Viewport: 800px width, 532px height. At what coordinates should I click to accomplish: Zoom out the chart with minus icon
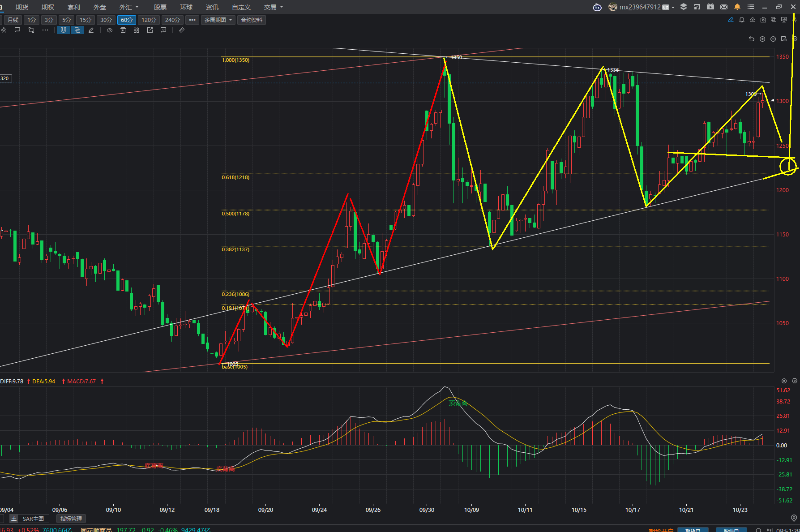773,39
